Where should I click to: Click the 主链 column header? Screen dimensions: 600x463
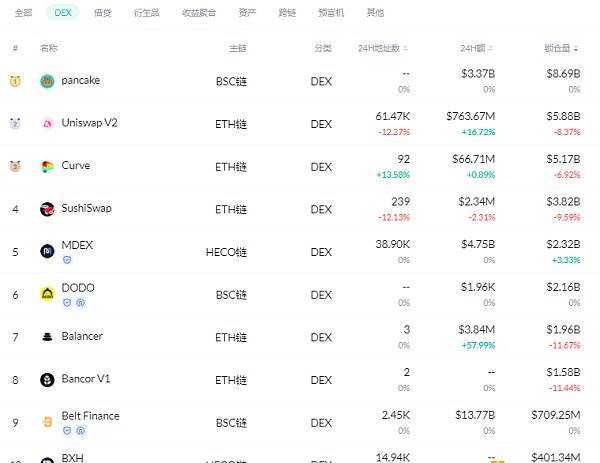(238, 48)
